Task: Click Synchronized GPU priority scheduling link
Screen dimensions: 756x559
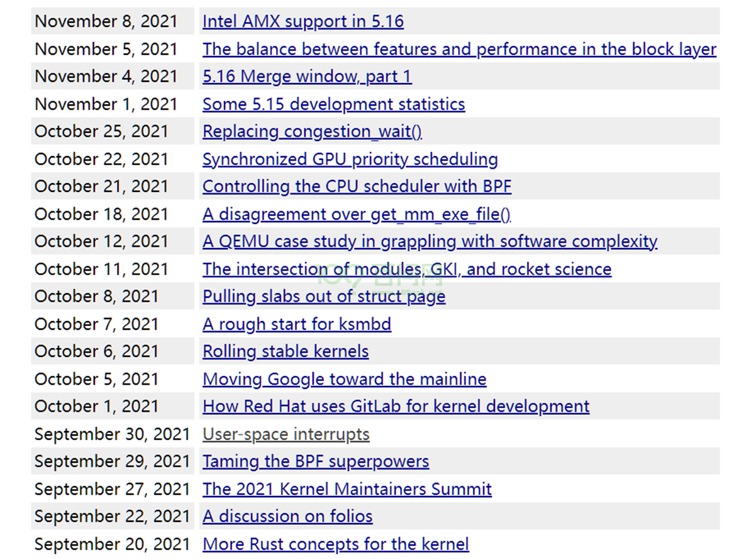Action: pyautogui.click(x=350, y=159)
